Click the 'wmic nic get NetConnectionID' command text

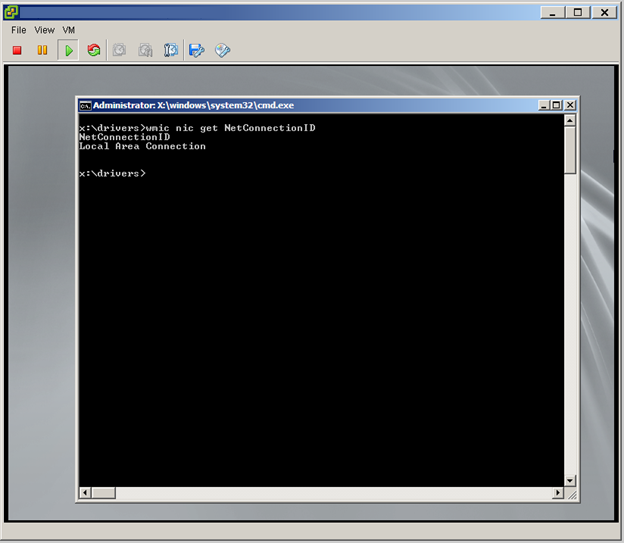tap(230, 128)
